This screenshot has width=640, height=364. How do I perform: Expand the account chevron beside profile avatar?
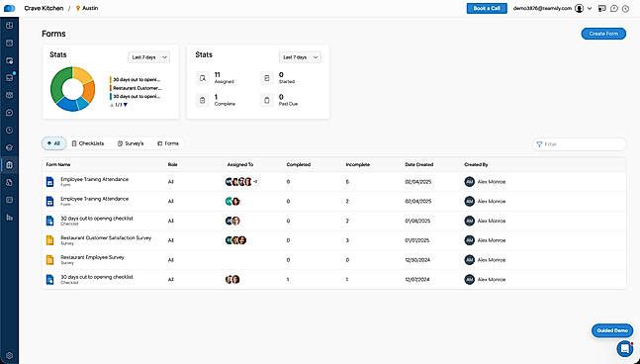590,8
